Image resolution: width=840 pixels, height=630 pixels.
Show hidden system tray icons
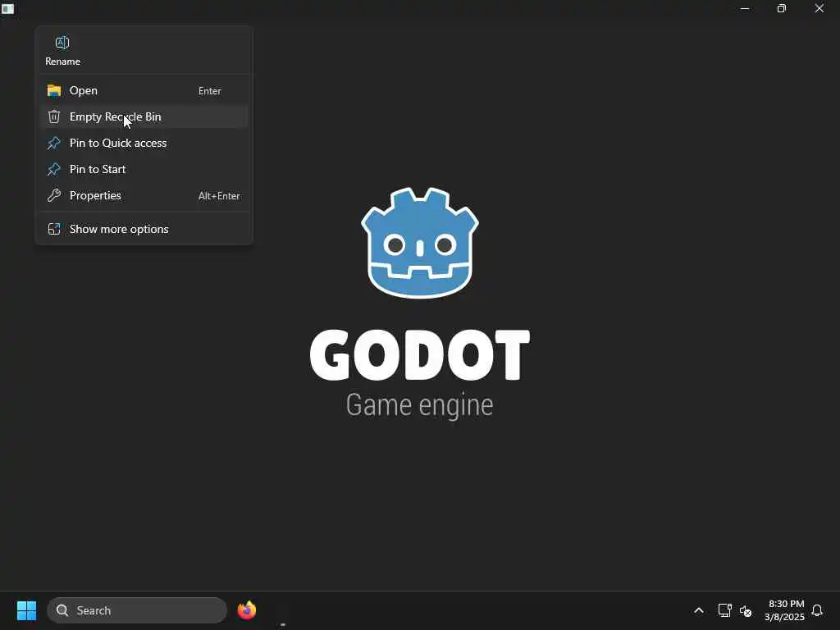(x=699, y=610)
